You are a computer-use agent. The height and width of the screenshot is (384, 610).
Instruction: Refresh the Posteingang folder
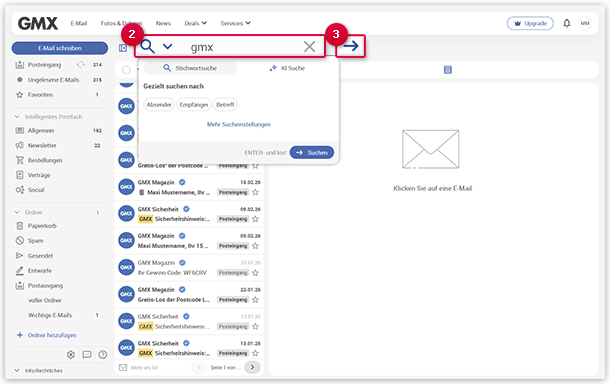click(81, 65)
